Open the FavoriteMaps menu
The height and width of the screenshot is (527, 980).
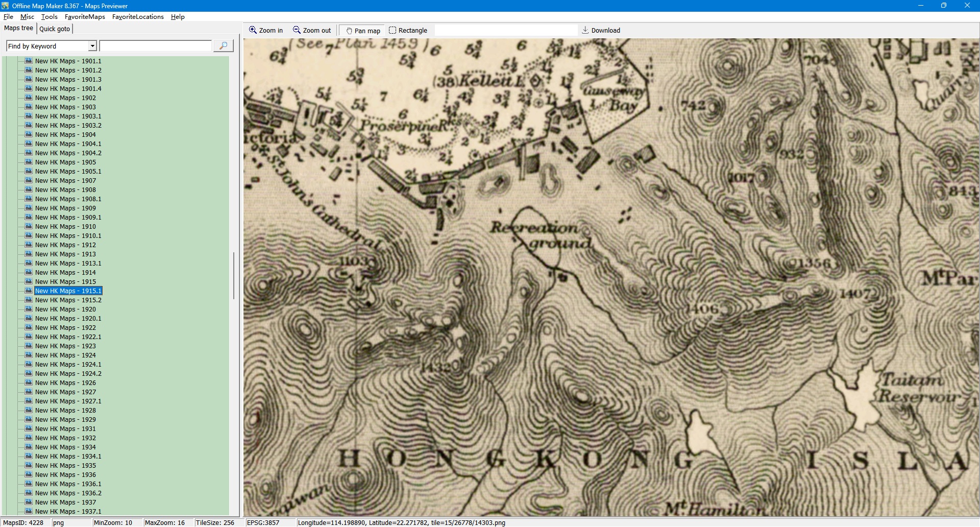click(x=85, y=17)
